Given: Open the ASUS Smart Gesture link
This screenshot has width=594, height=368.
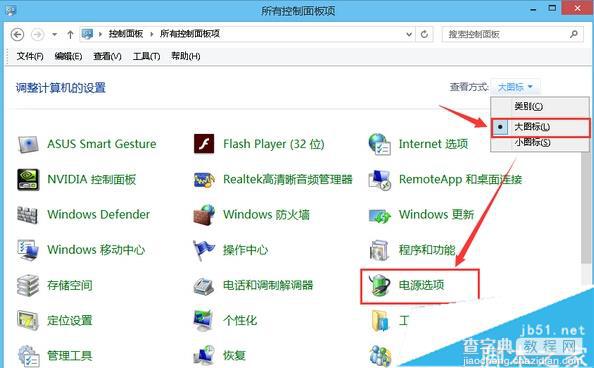Looking at the screenshot, I should pyautogui.click(x=102, y=144).
